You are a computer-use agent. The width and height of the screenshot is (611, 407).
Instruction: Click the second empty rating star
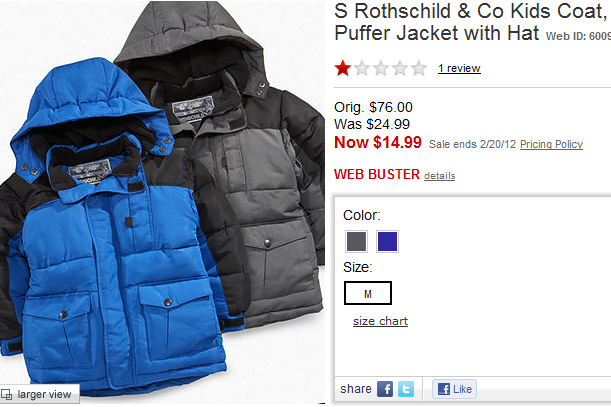[x=362, y=68]
